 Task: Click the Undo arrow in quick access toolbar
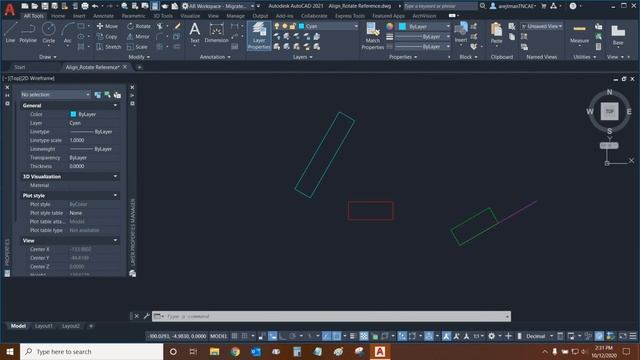(x=95, y=6)
